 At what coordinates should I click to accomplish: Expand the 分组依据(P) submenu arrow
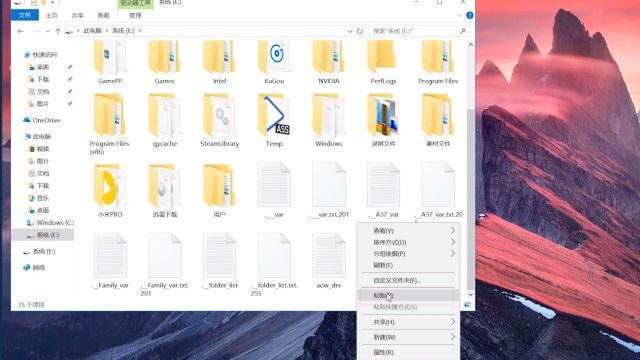click(x=453, y=253)
